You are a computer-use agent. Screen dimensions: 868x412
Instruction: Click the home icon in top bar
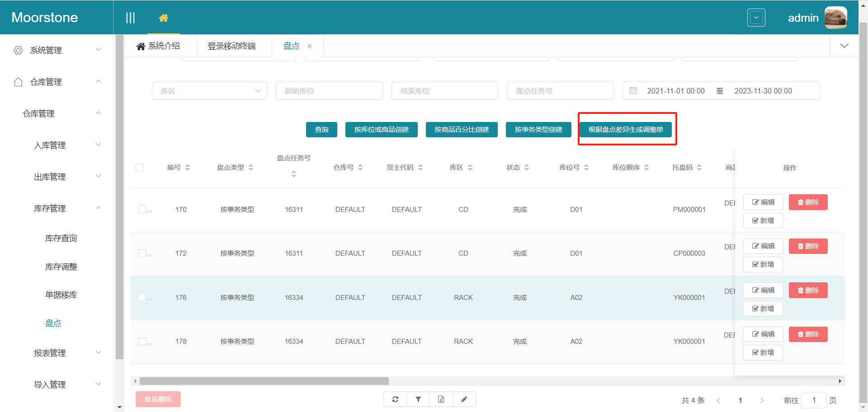tap(164, 18)
